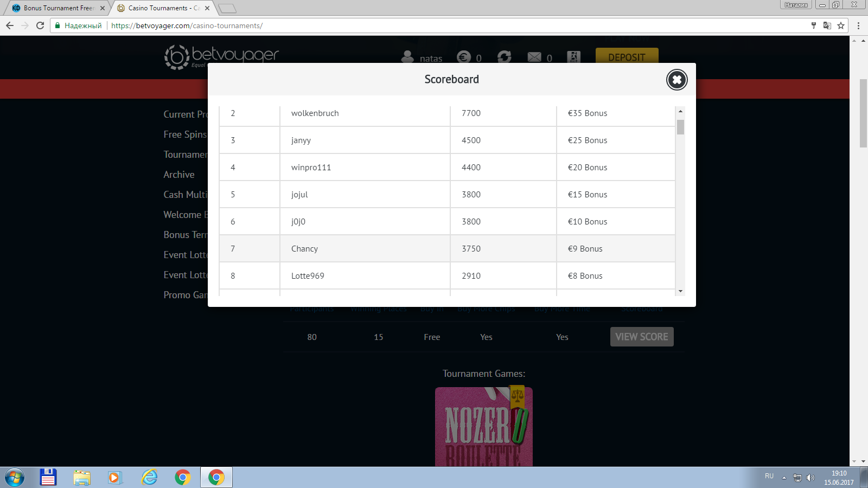Open the taskbar clock and date
This screenshot has width=868, height=488.
[839, 478]
